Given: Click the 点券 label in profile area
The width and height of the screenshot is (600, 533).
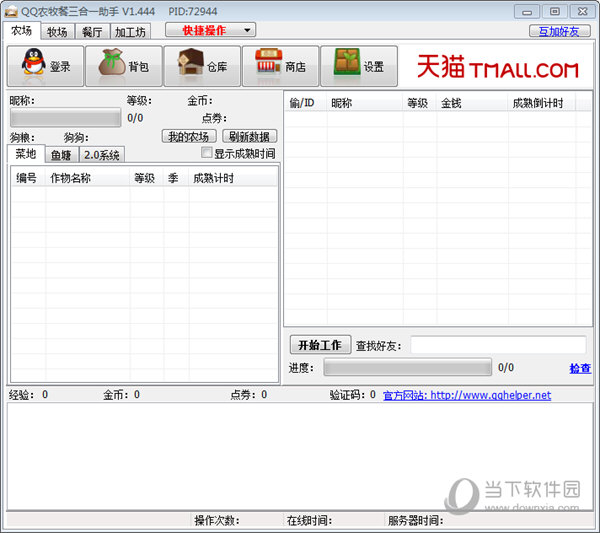Looking at the screenshot, I should click(214, 118).
